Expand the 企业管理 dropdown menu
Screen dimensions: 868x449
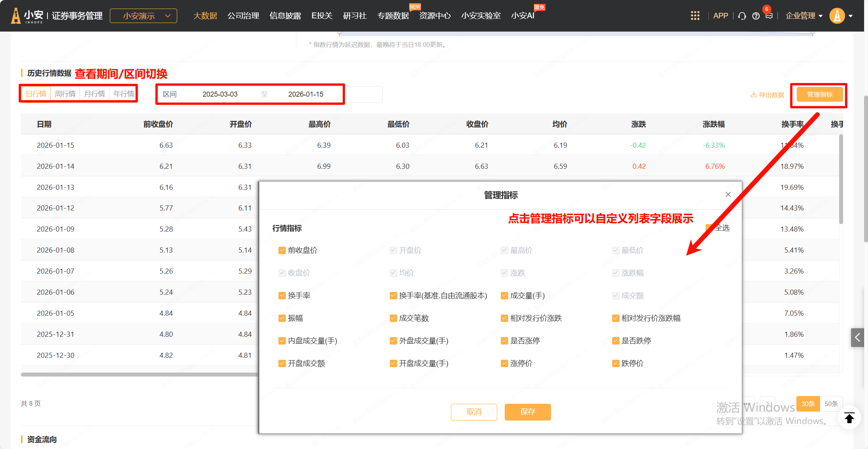[804, 16]
